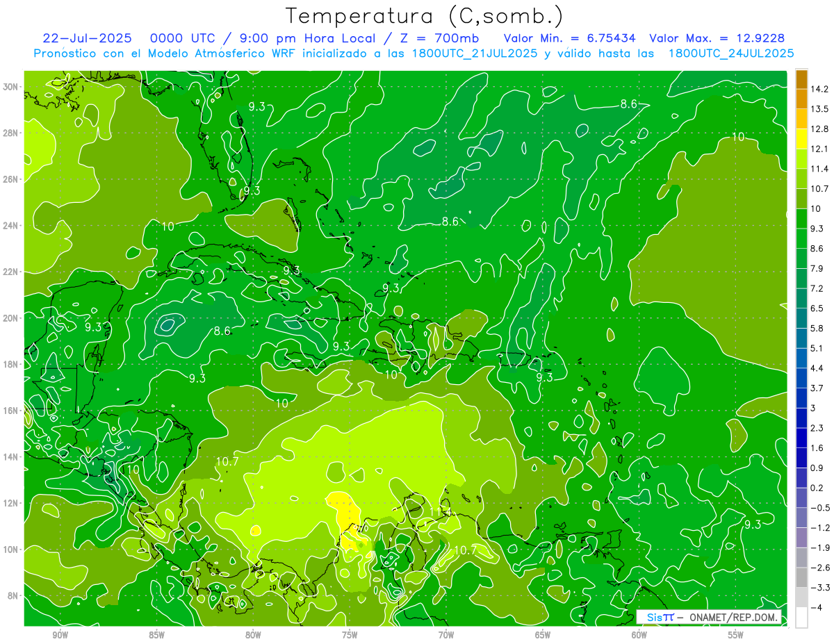This screenshot has height=644, width=834.
Task: Click colorbar label "-0.5"
Action: pyautogui.click(x=820, y=507)
